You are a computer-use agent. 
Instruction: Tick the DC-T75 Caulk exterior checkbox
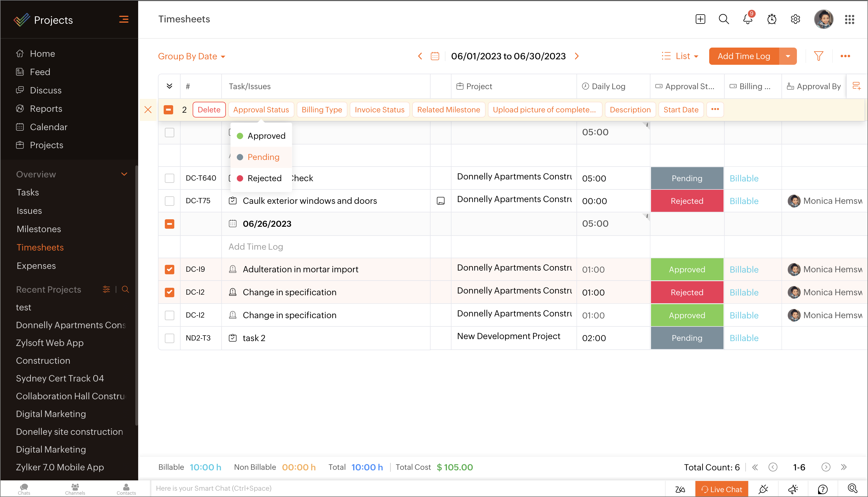tap(169, 201)
